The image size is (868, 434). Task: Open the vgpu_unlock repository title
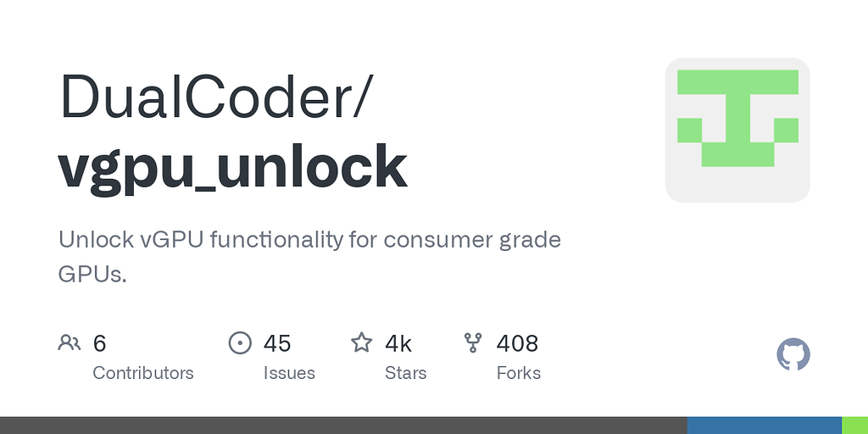pos(233,165)
